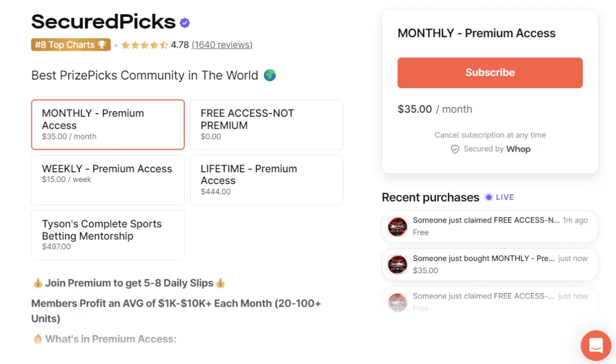Choose the FREE ACCESS-NOT PREMIUM option

click(266, 124)
